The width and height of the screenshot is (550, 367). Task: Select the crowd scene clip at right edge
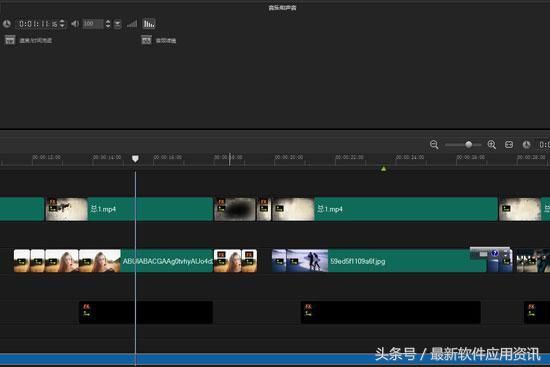click(x=532, y=261)
